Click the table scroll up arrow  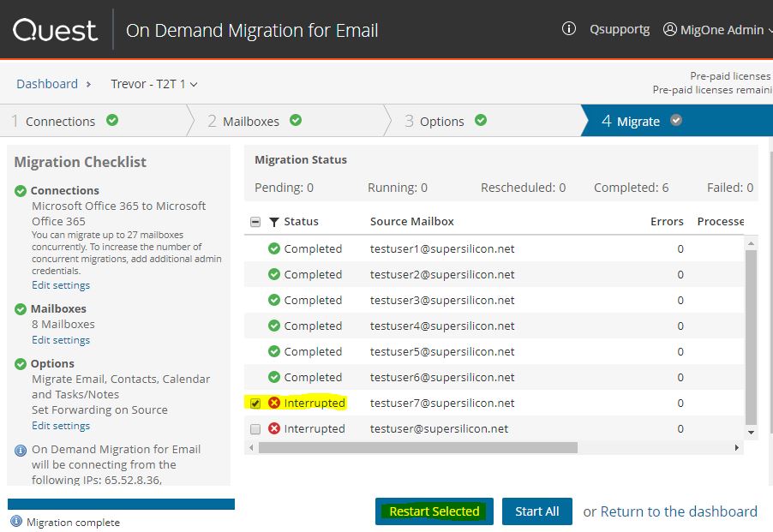tap(751, 243)
